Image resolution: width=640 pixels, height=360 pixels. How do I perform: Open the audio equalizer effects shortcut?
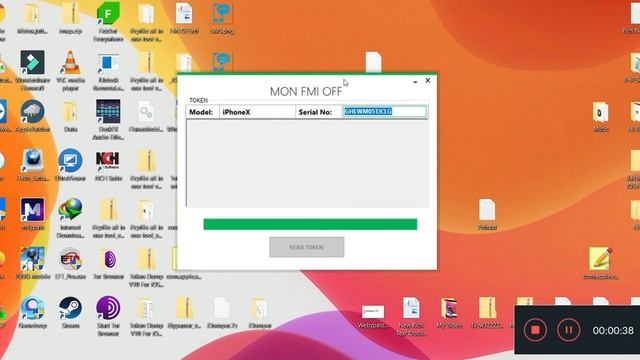tap(108, 119)
